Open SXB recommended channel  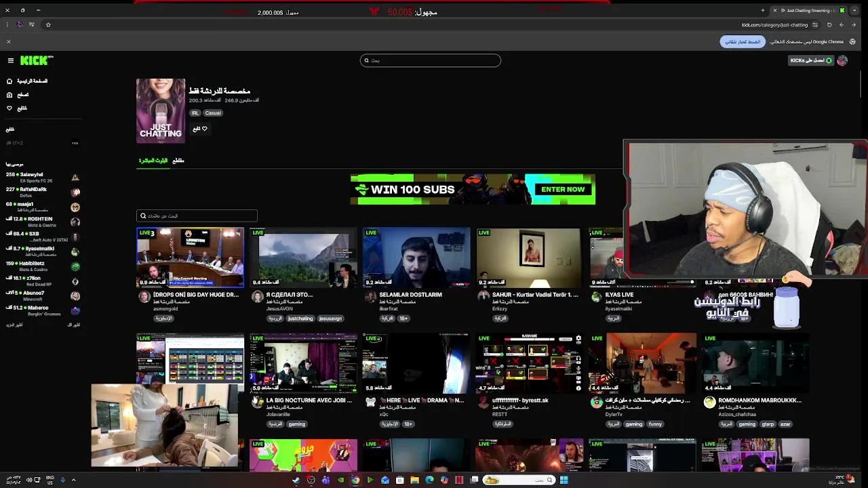43,237
